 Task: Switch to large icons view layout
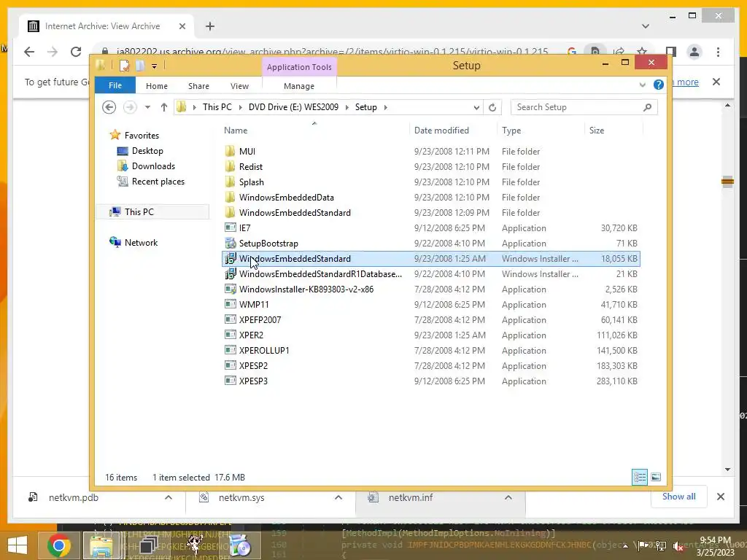(x=656, y=477)
